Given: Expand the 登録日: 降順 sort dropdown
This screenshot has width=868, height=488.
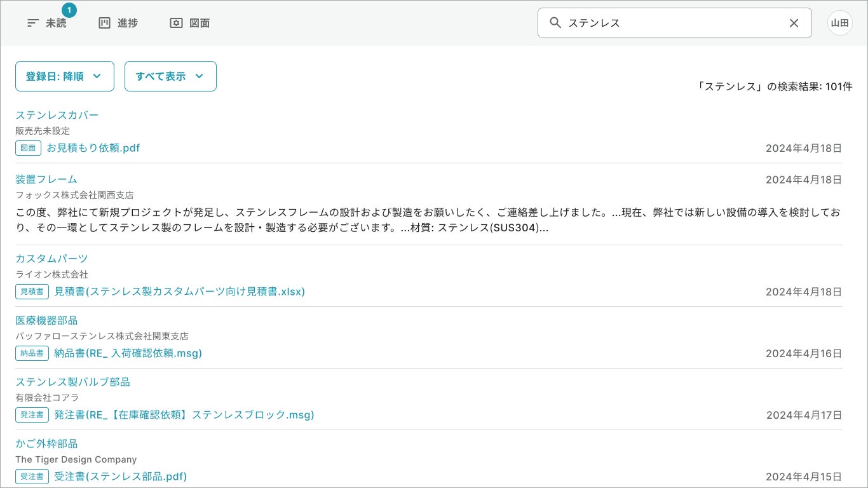Looking at the screenshot, I should pyautogui.click(x=64, y=76).
